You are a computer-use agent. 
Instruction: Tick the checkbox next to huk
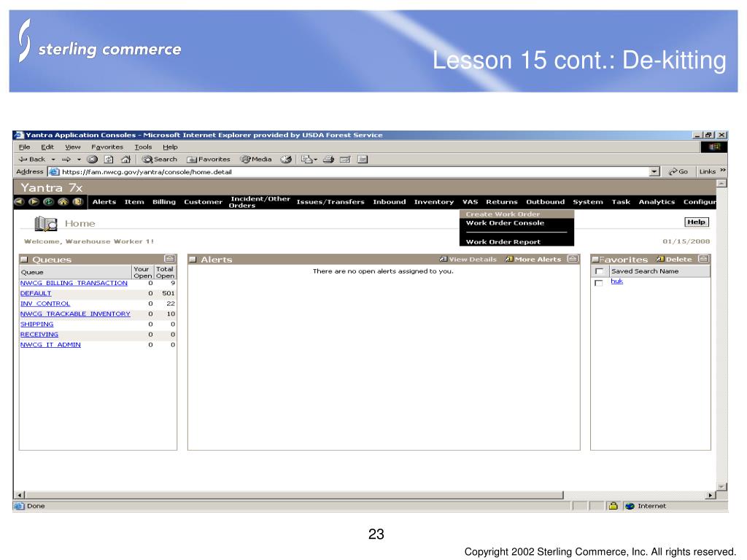pyautogui.click(x=599, y=283)
